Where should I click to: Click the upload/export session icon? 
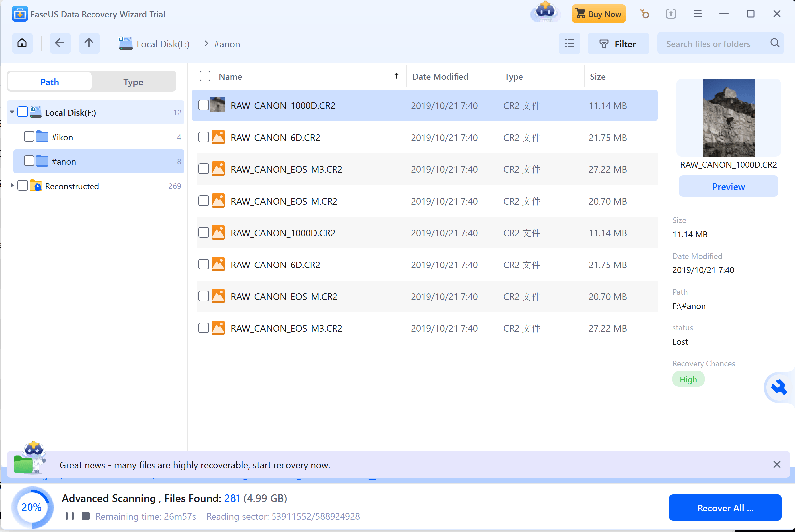click(x=671, y=14)
